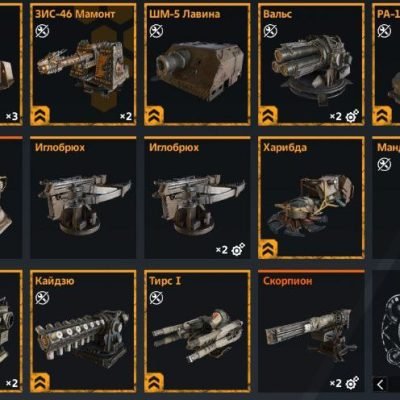
Task: Open the Скорпион weapon title
Action: click(x=288, y=281)
